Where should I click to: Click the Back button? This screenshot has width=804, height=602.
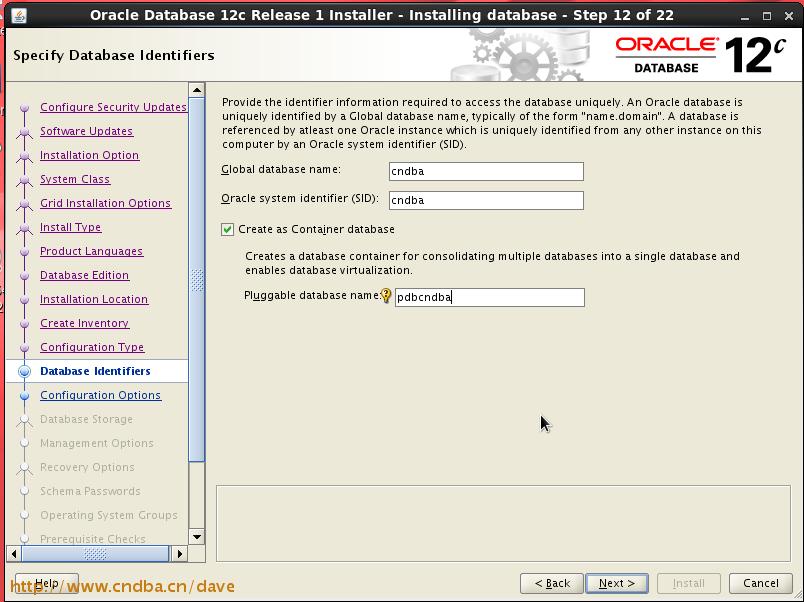[552, 584]
